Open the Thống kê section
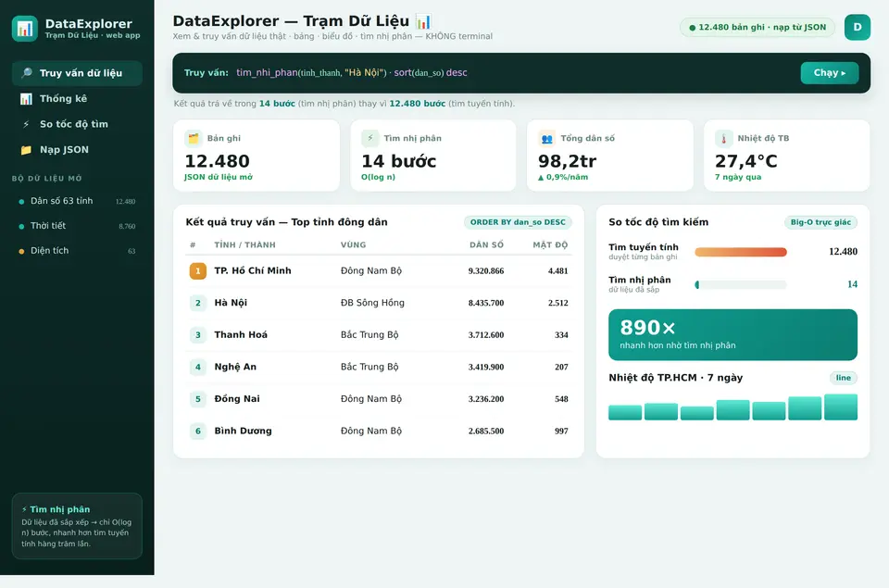This screenshot has width=889, height=588. 77,99
